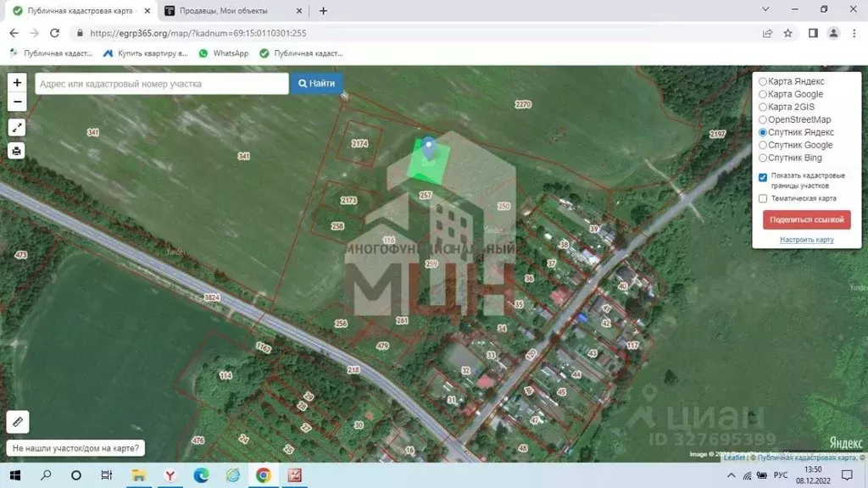This screenshot has width=868, height=488.
Task: Uncheck show cadastral boundaries checkbox
Action: pos(763,177)
